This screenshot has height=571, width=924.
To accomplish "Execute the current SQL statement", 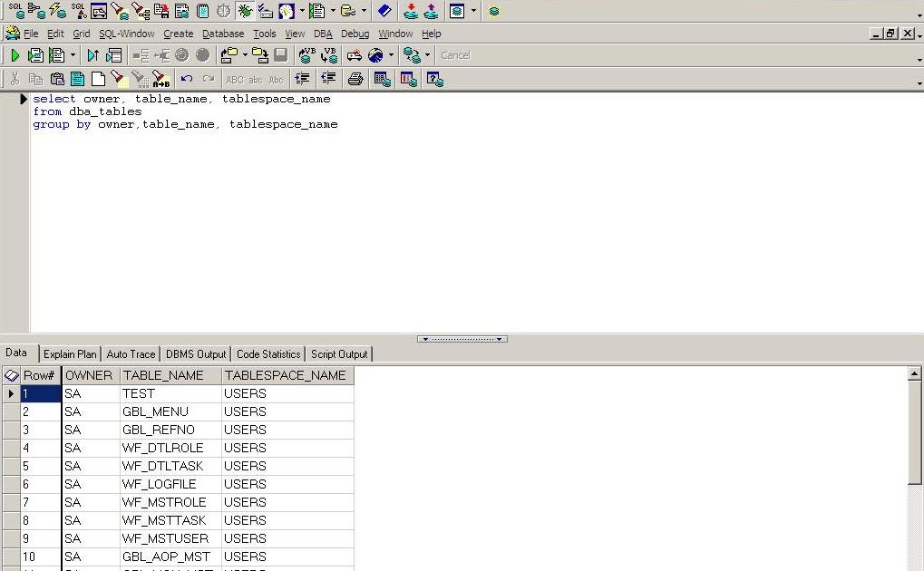I will pos(15,54).
